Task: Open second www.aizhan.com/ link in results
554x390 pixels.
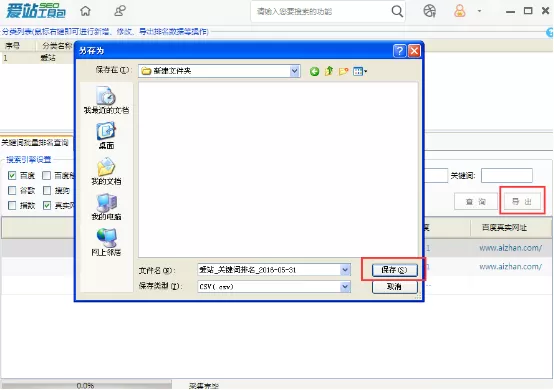Action: coord(511,267)
